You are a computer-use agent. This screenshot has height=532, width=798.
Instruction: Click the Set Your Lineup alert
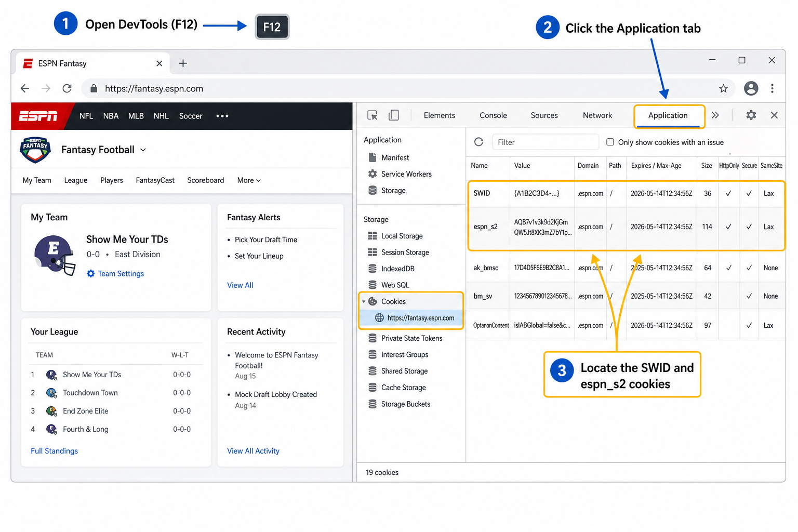259,256
